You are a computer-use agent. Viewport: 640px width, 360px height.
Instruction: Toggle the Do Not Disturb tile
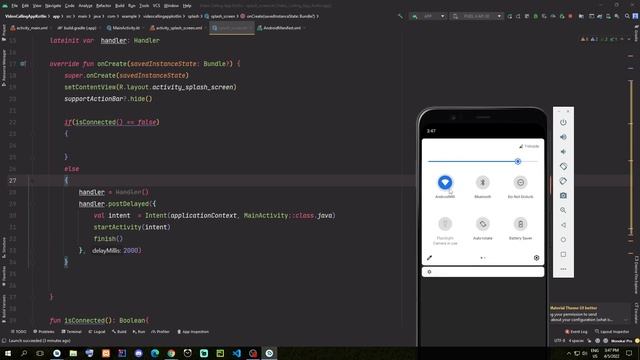[x=520, y=182]
